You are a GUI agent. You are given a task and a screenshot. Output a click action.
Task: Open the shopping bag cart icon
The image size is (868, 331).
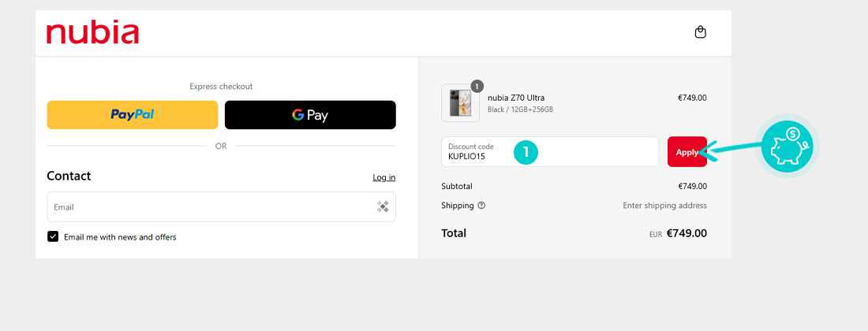(x=700, y=32)
